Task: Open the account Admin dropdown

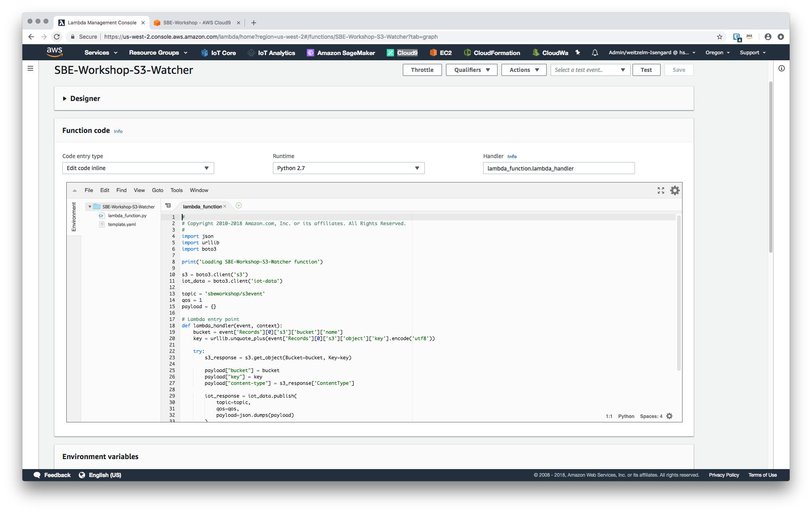Action: click(652, 53)
